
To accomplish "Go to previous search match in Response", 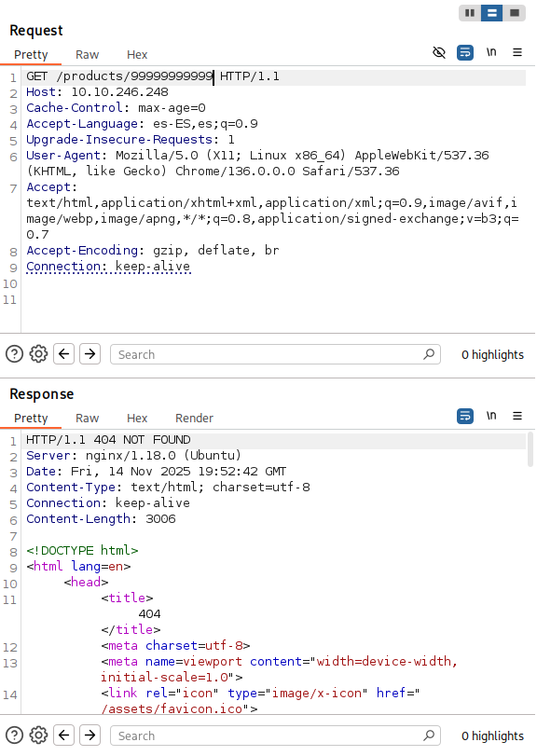I will click(x=63, y=735).
